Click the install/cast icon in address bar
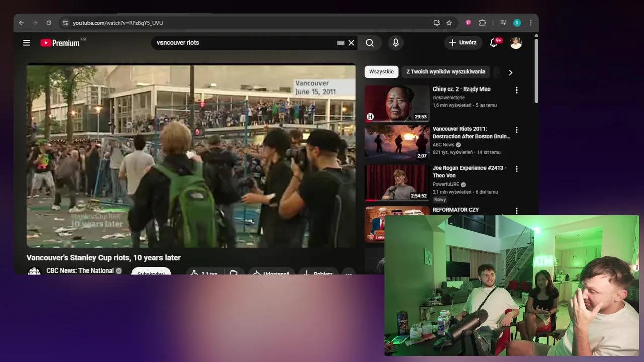644x362 pixels. coord(436,23)
